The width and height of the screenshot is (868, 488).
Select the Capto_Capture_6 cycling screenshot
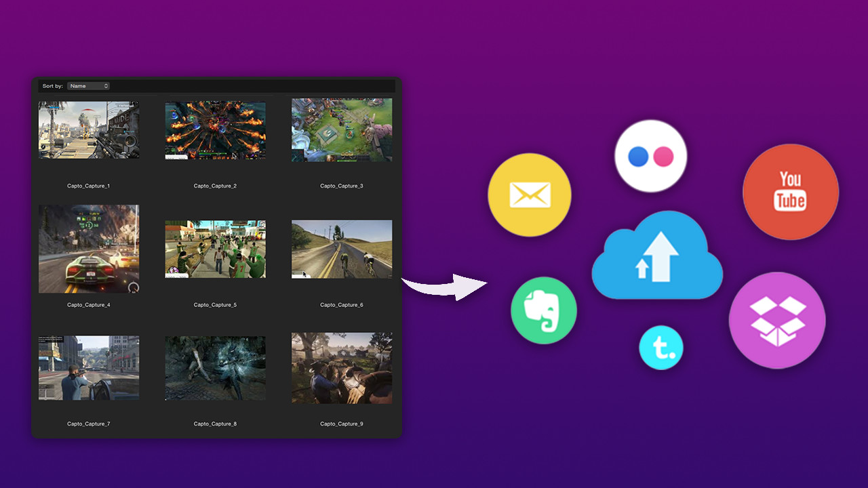point(341,249)
